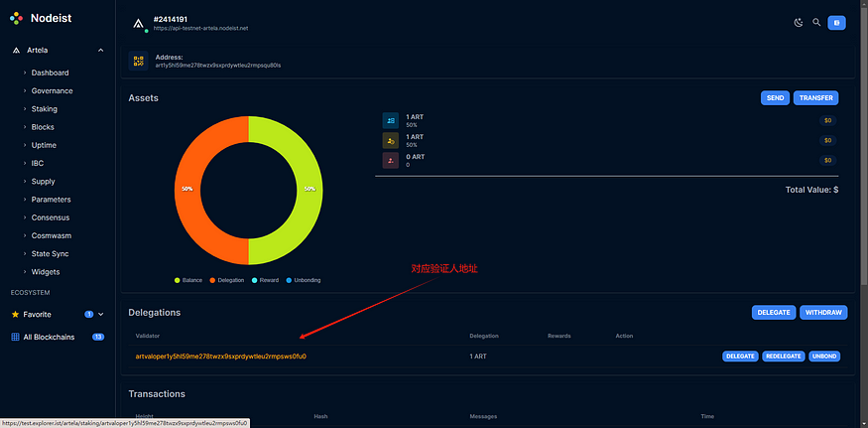
Task: Toggle Delegation legend in chart
Action: tap(227, 280)
